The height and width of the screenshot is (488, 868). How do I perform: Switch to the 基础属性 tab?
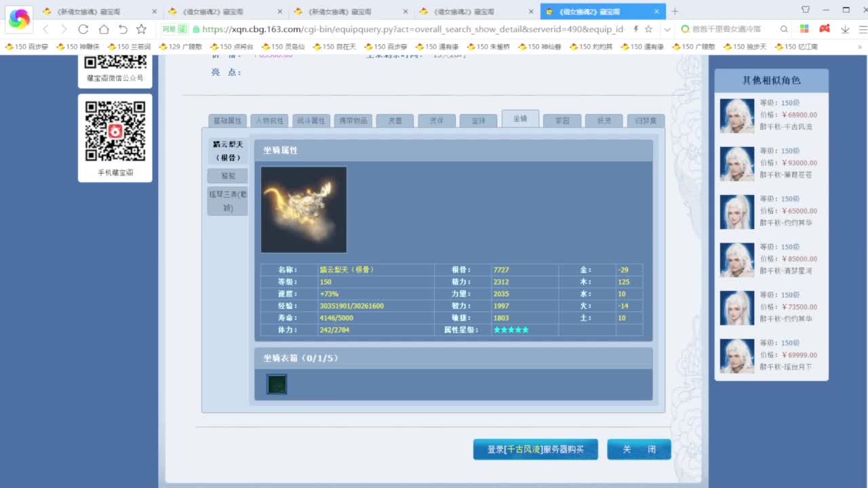tap(227, 119)
